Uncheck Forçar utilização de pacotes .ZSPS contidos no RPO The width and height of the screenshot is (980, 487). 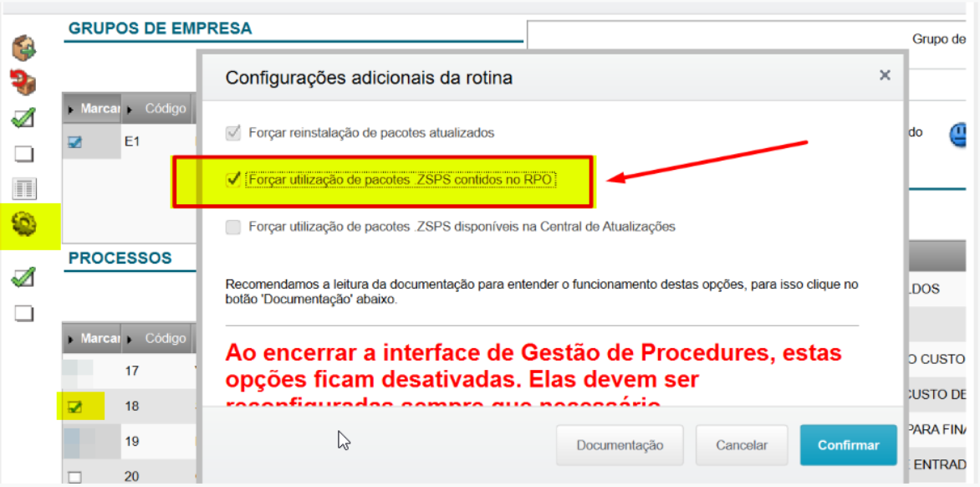coord(233,179)
